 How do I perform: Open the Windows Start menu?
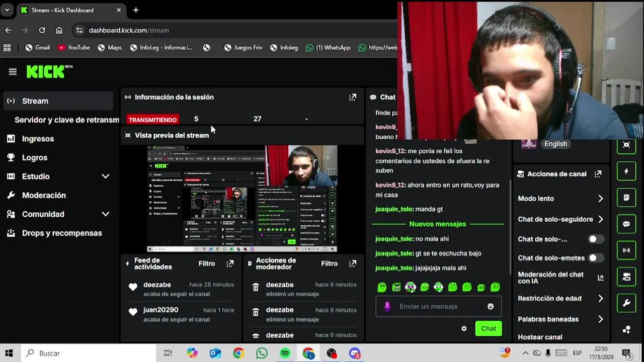tap(9, 353)
